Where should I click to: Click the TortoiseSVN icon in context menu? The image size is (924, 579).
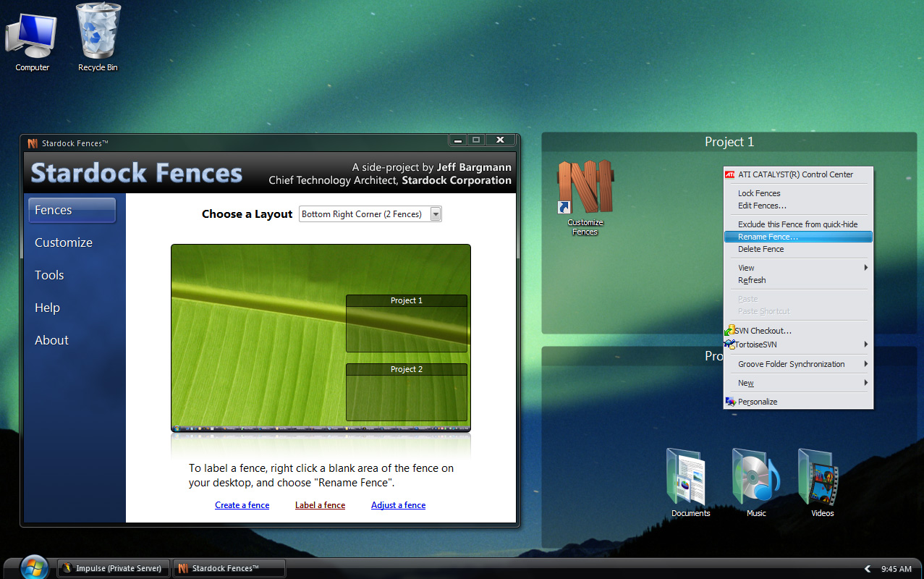click(730, 345)
